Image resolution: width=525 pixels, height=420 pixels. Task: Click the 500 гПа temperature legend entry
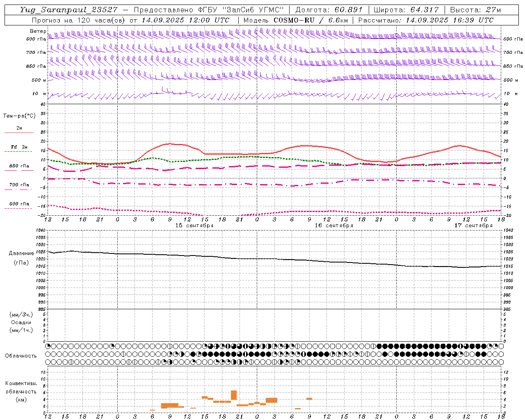pos(19,204)
